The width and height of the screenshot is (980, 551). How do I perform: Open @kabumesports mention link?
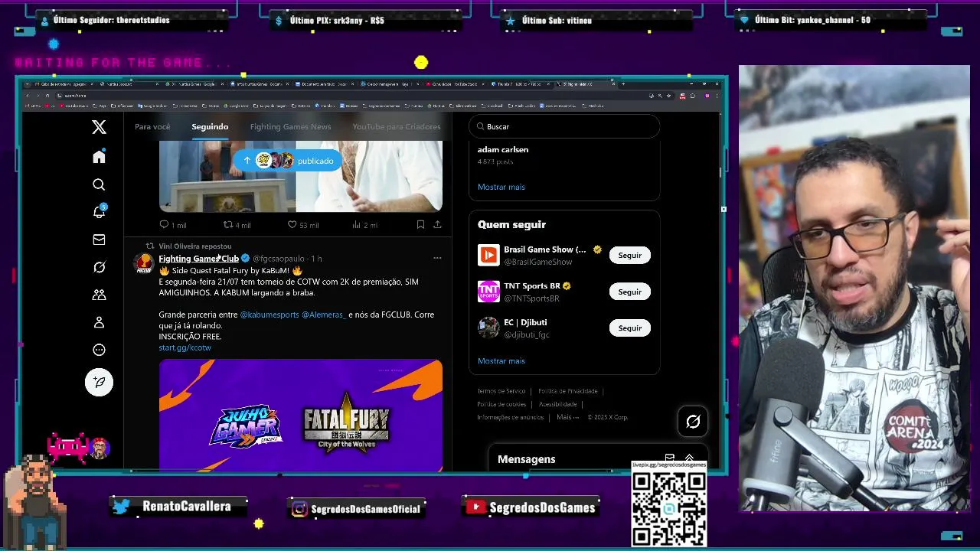[x=269, y=315]
